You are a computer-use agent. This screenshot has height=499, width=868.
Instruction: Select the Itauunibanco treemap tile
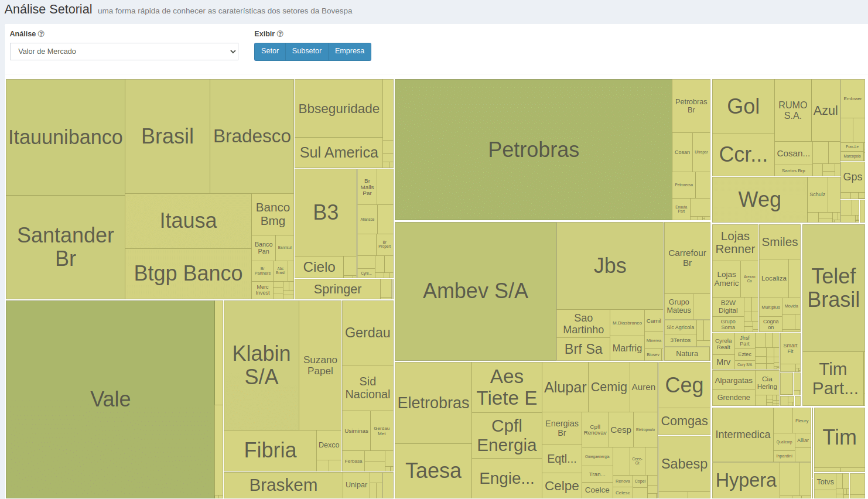66,137
